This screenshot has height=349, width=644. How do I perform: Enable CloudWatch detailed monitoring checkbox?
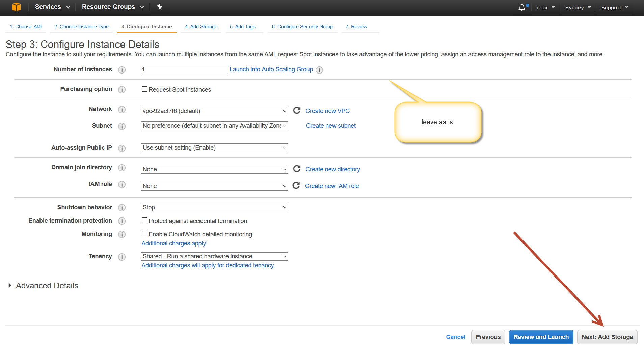click(x=145, y=234)
